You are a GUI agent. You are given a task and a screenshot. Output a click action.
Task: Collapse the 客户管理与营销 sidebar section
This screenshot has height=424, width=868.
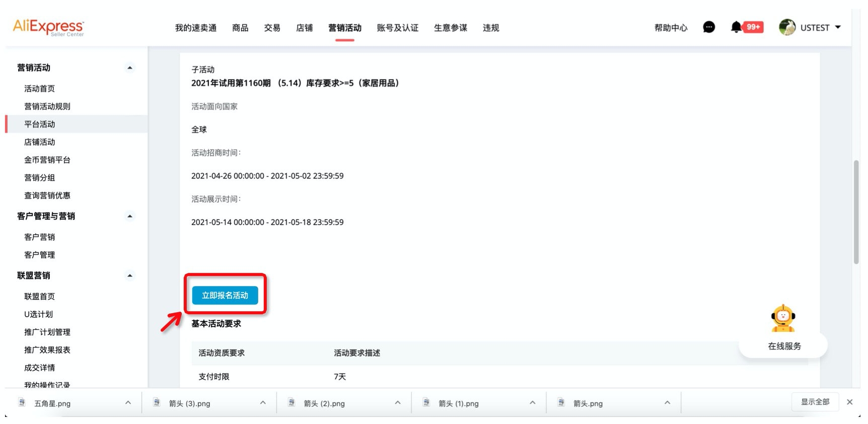click(x=130, y=216)
